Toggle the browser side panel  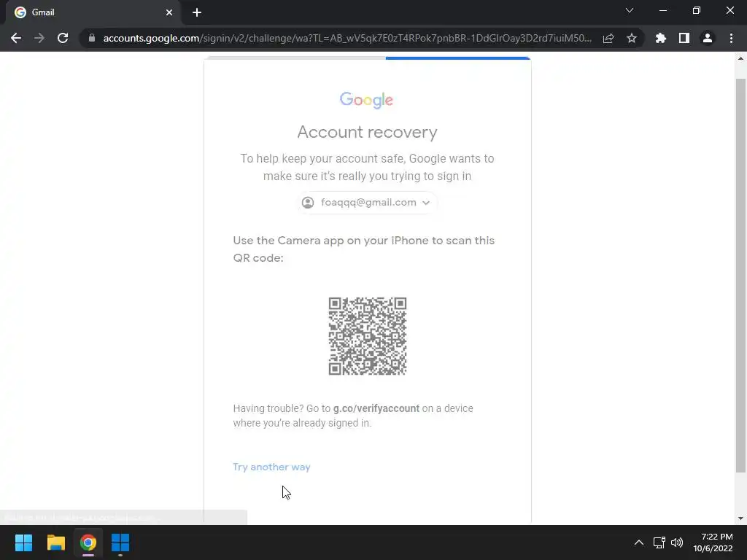pos(684,38)
